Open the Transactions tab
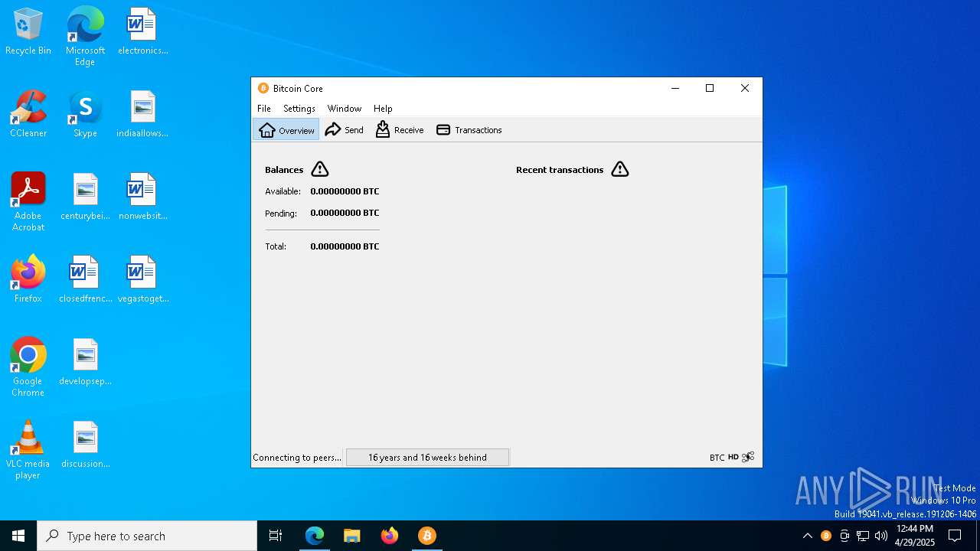 [469, 130]
